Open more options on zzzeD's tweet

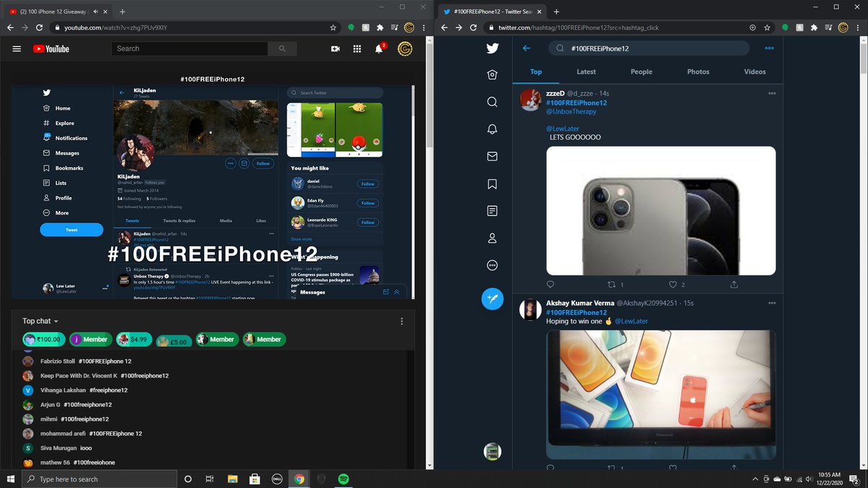coord(773,93)
